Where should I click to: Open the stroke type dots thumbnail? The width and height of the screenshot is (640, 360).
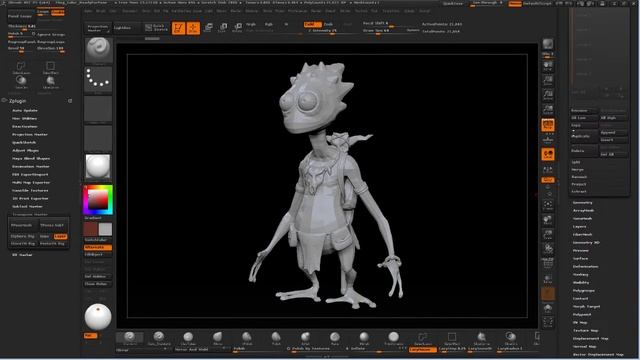[98, 79]
